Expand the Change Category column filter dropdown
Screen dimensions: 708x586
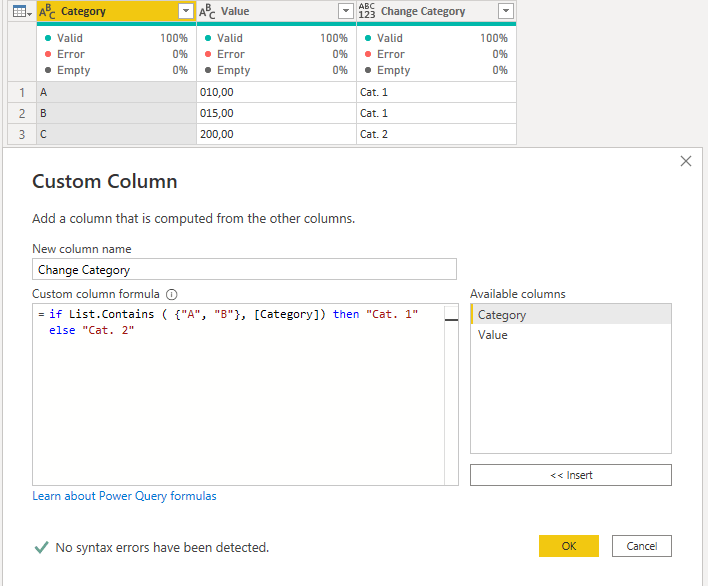(x=505, y=11)
